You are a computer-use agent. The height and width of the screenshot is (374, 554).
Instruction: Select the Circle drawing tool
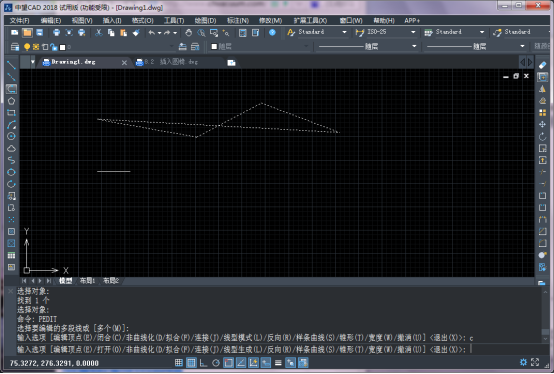coord(11,136)
